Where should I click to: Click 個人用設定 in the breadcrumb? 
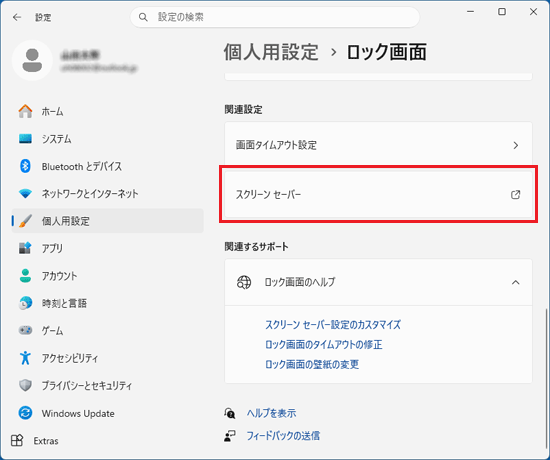271,52
